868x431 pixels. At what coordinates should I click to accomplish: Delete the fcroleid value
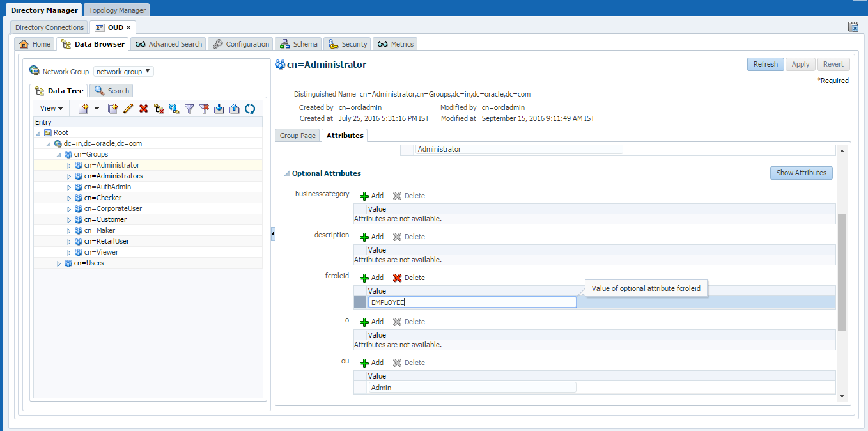408,278
